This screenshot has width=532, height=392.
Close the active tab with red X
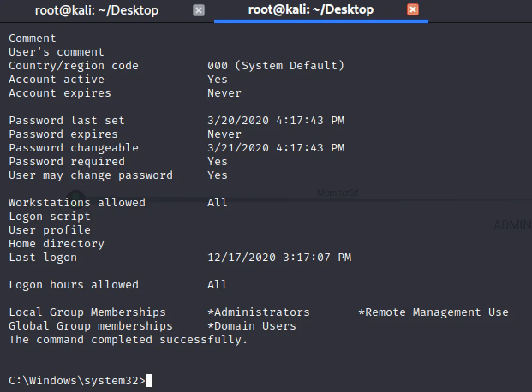(412, 10)
